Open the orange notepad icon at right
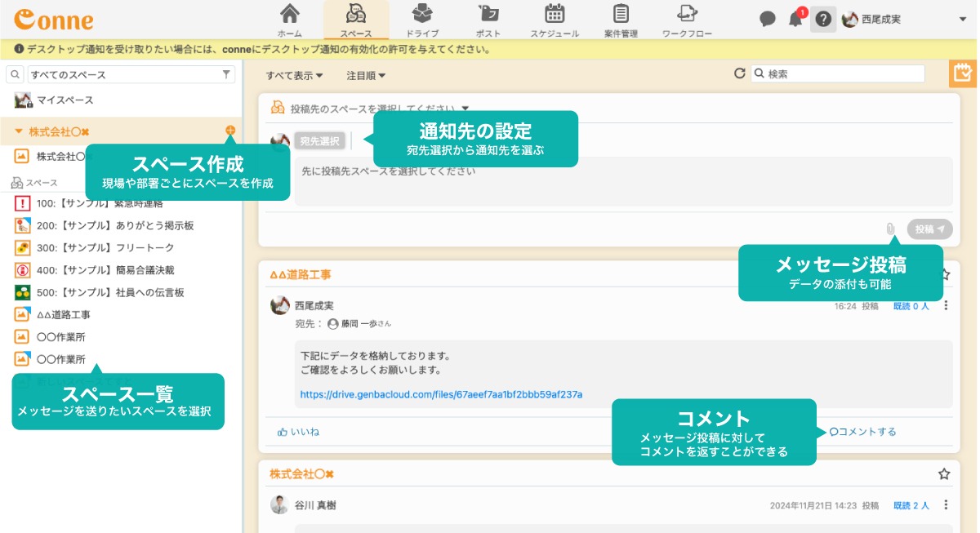Screen dimensions: 980x533 [964, 73]
